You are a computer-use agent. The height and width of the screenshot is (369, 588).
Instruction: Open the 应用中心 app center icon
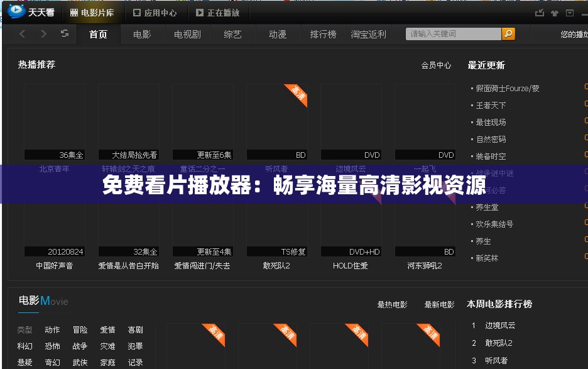pos(136,12)
